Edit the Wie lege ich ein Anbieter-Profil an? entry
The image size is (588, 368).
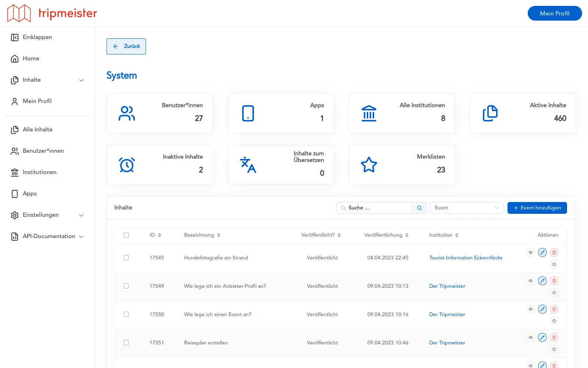[x=542, y=281]
